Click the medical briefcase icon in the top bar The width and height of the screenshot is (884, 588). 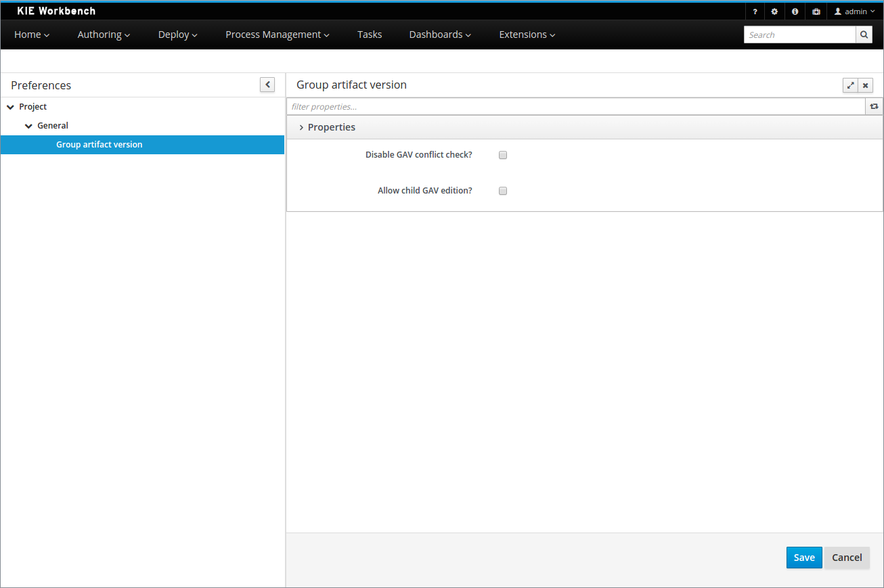816,12
